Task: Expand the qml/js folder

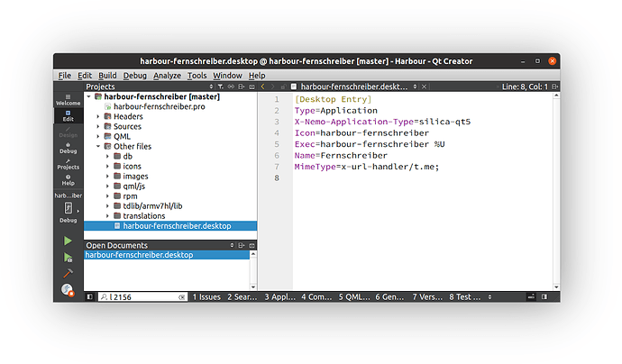Action: (x=107, y=186)
